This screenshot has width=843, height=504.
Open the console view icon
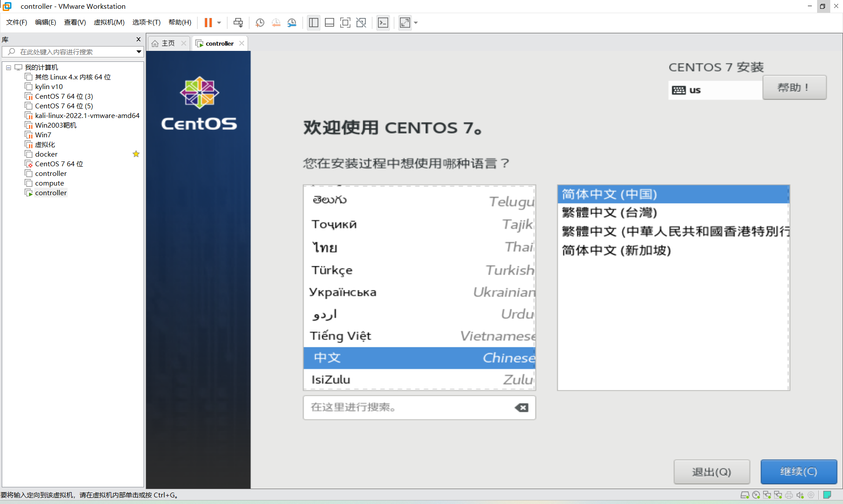(383, 22)
